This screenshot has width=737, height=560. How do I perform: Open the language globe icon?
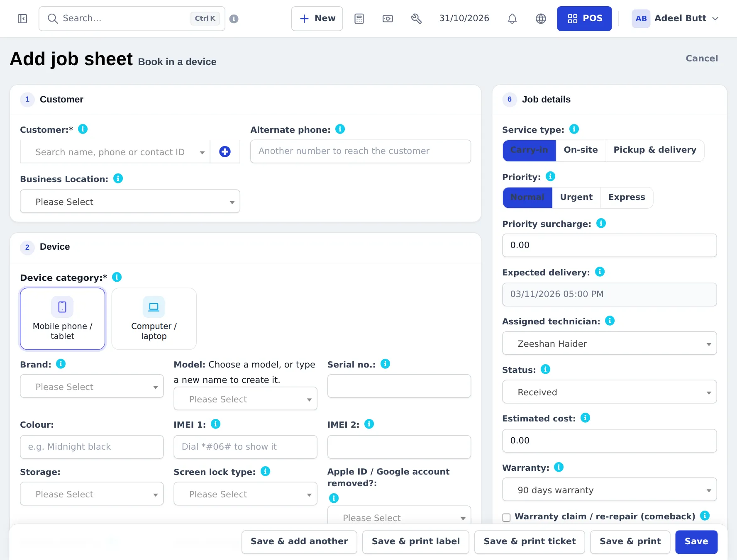(x=541, y=19)
